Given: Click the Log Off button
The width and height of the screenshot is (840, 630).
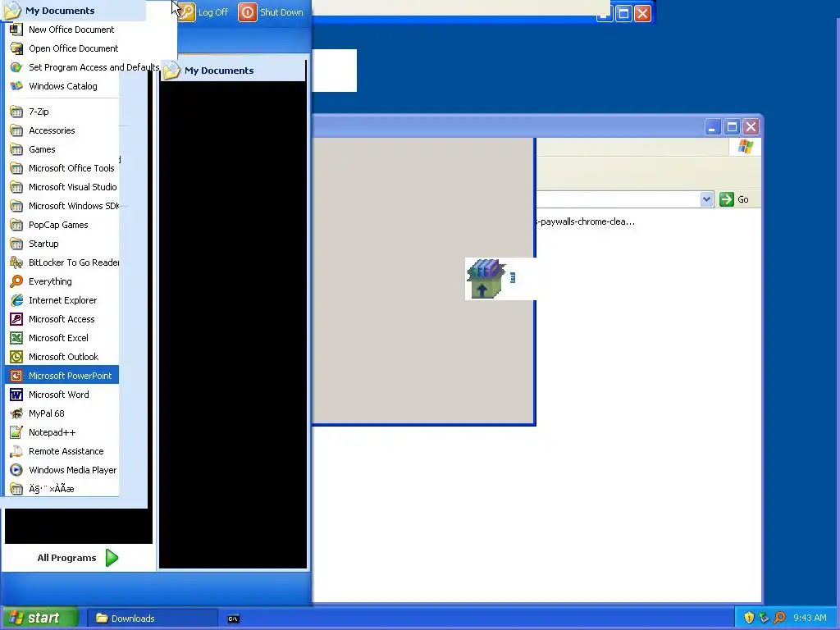Looking at the screenshot, I should pos(203,11).
